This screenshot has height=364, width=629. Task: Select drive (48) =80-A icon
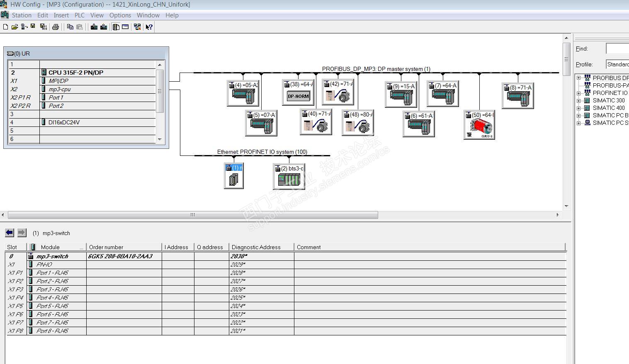[358, 123]
